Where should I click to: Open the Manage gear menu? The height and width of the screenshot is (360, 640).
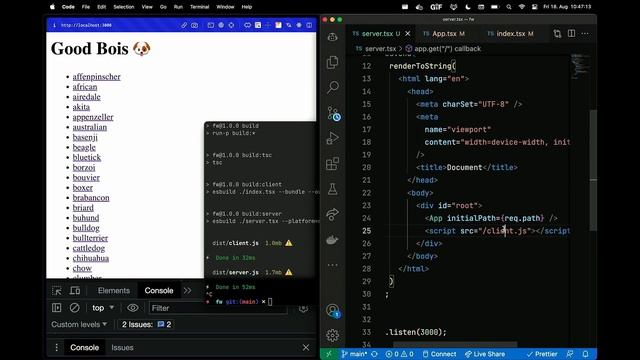[x=333, y=336]
